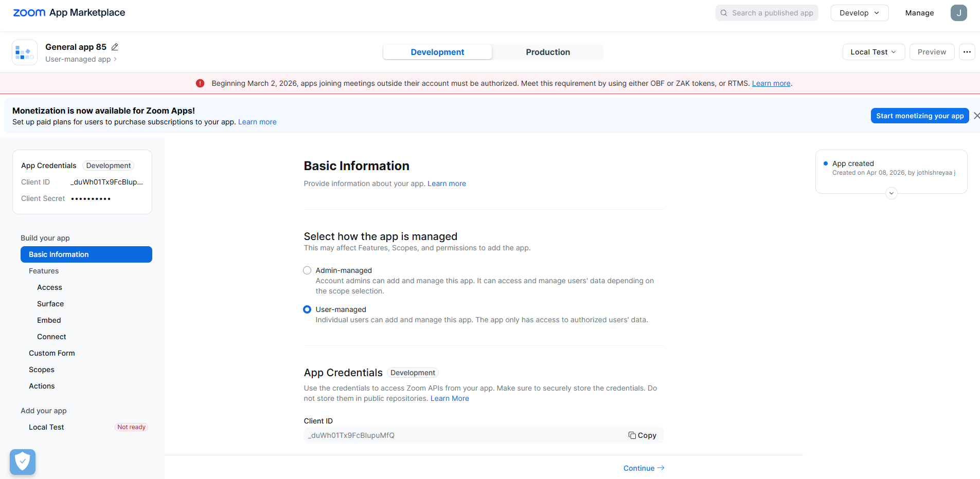Click Development badge beside App Credentials heading
The width and height of the screenshot is (980, 479).
[413, 373]
